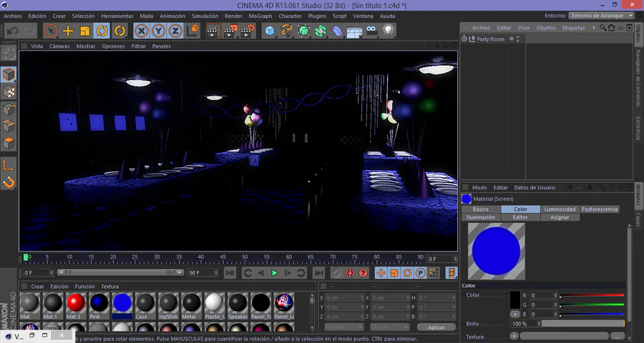Toggle the Y-axis lock
This screenshot has height=343, width=644.
(158, 31)
